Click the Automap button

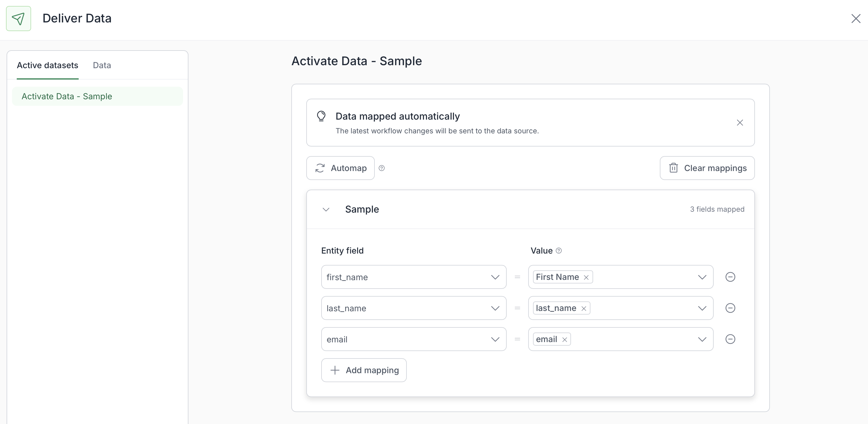(340, 168)
